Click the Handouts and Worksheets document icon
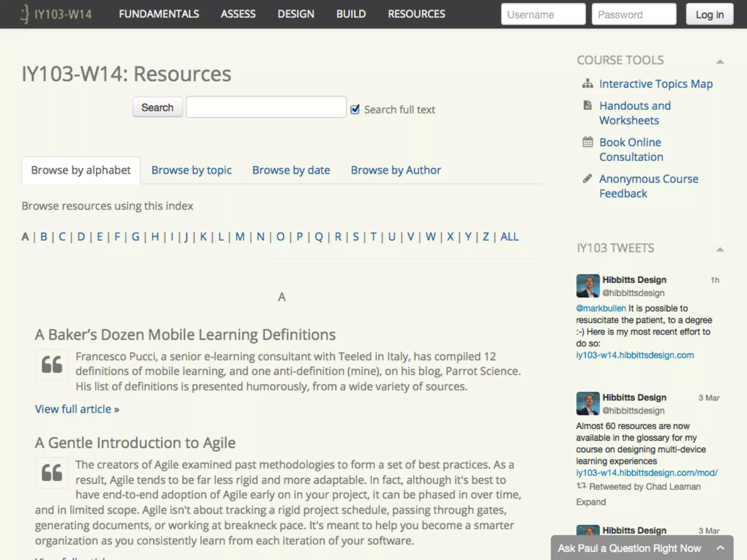The image size is (747, 560). pyautogui.click(x=587, y=105)
